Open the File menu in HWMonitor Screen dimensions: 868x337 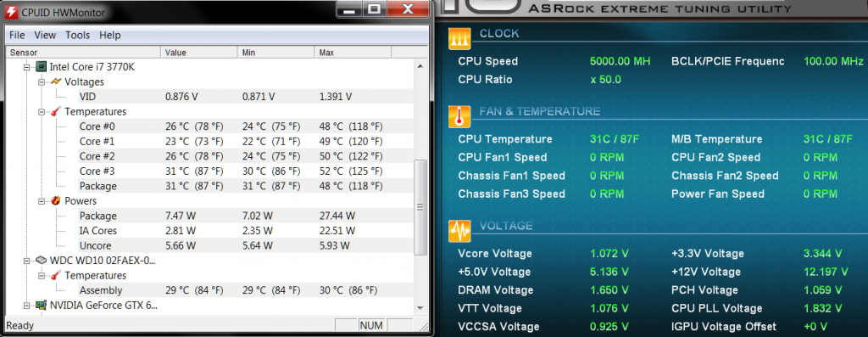pos(17,35)
